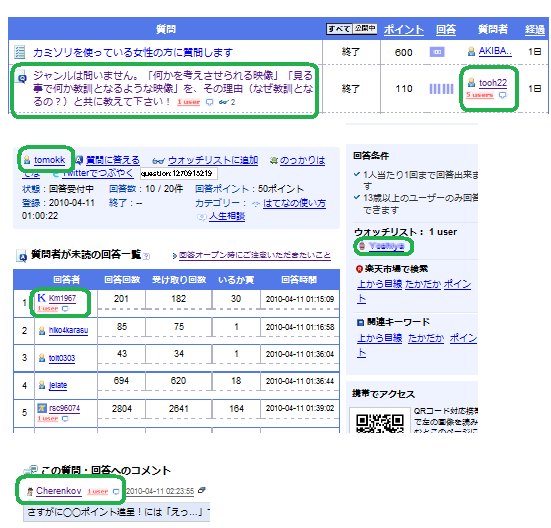Click 上から目線 under 楽天市場で検索
This screenshot has width=551, height=528.
[x=380, y=283]
